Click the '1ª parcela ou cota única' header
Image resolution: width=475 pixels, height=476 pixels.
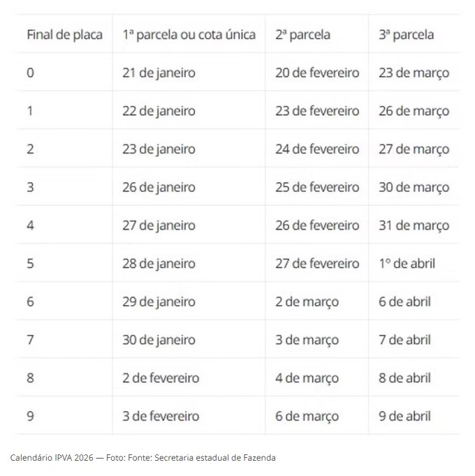tap(189, 34)
